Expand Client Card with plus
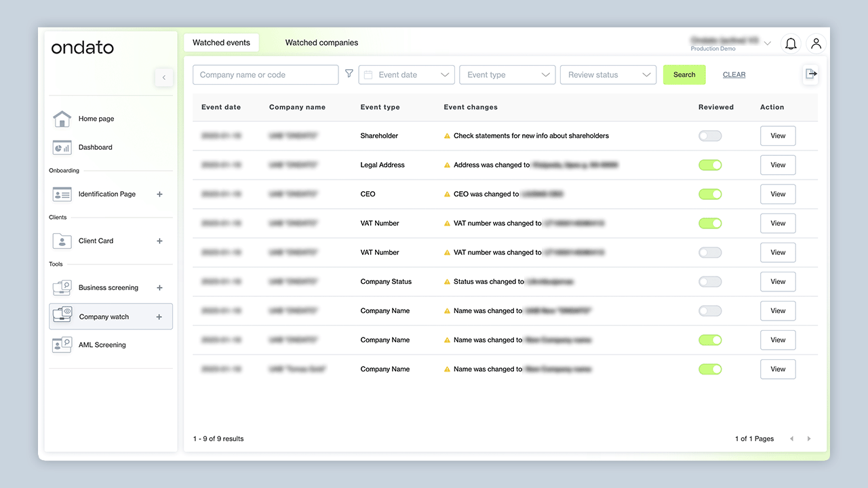This screenshot has width=868, height=488. [x=160, y=241]
